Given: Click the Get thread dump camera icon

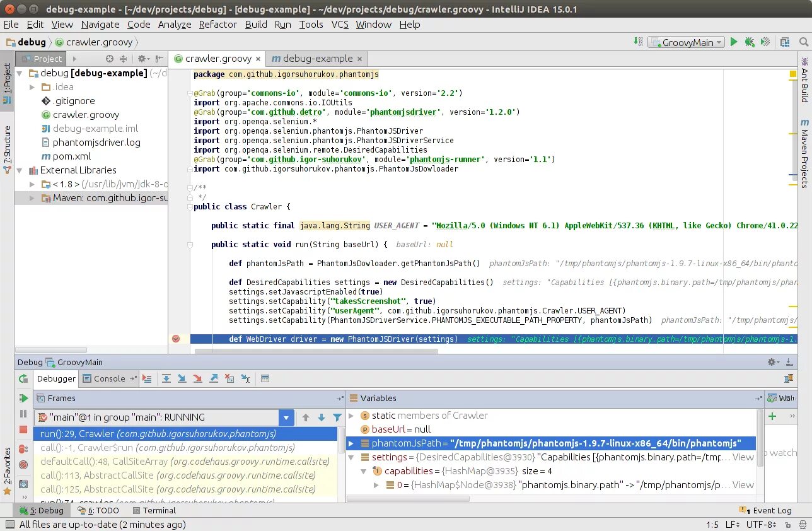Looking at the screenshot, I should pos(23,484).
